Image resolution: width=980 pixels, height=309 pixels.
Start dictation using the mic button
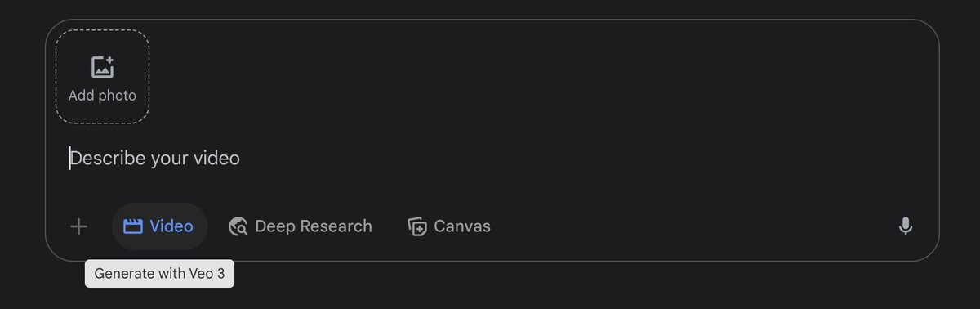click(x=905, y=226)
